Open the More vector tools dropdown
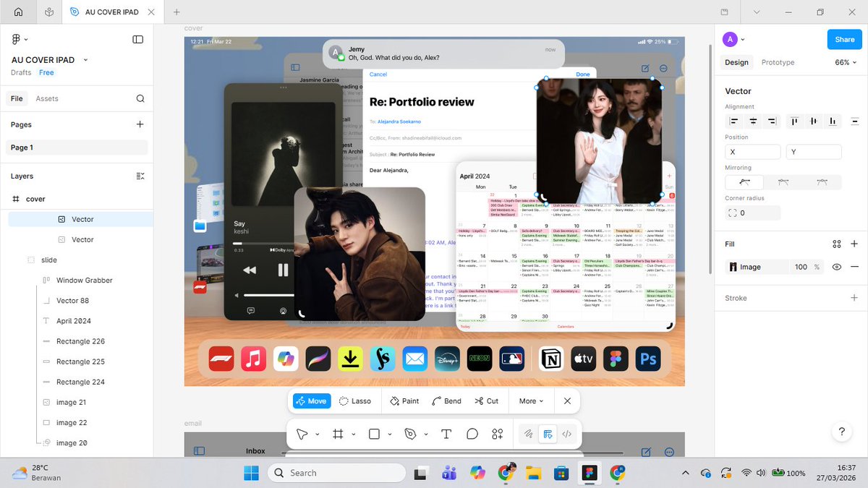Screen dimensions: 868x488 click(x=531, y=401)
